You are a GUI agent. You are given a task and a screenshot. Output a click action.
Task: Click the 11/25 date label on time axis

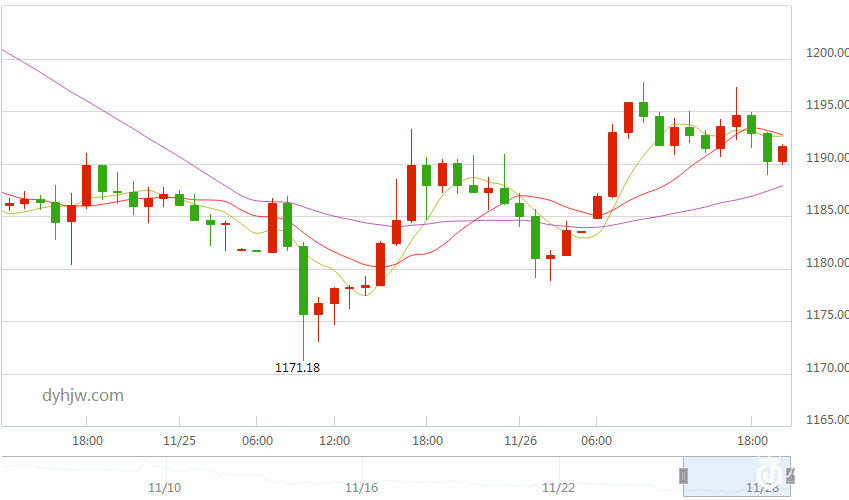(x=180, y=440)
